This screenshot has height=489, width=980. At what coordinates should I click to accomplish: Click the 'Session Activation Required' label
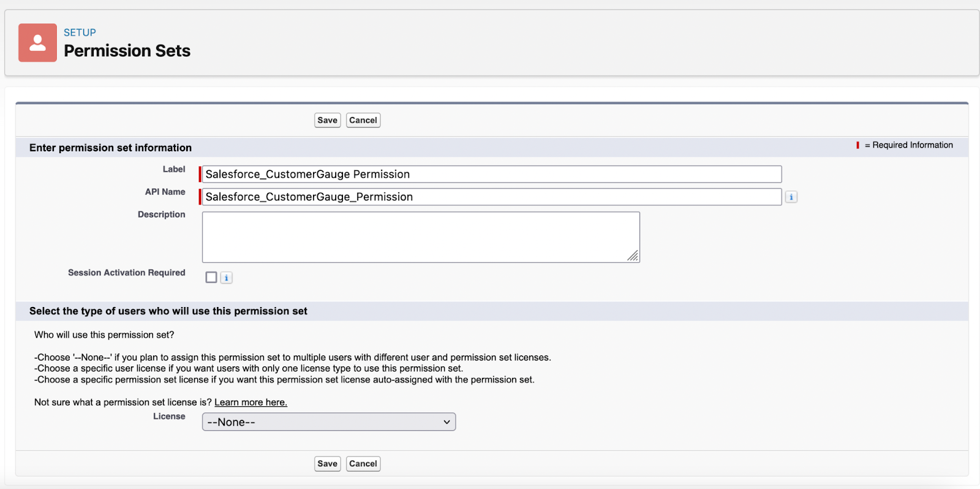point(126,273)
